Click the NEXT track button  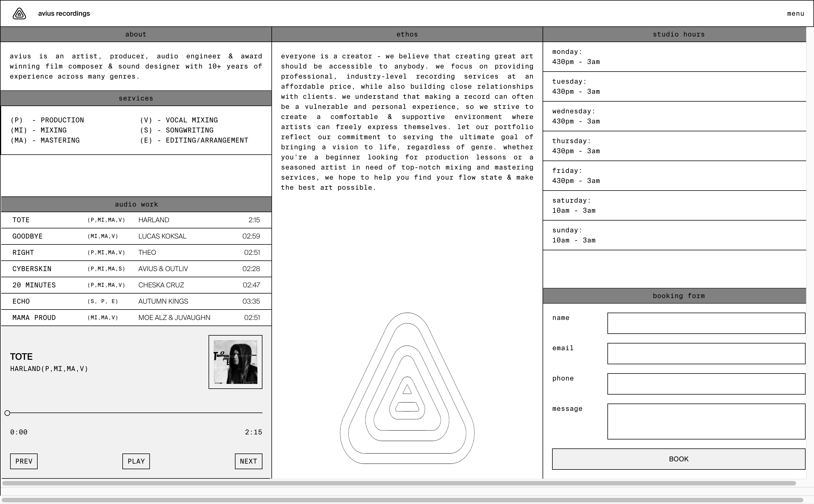(x=249, y=461)
